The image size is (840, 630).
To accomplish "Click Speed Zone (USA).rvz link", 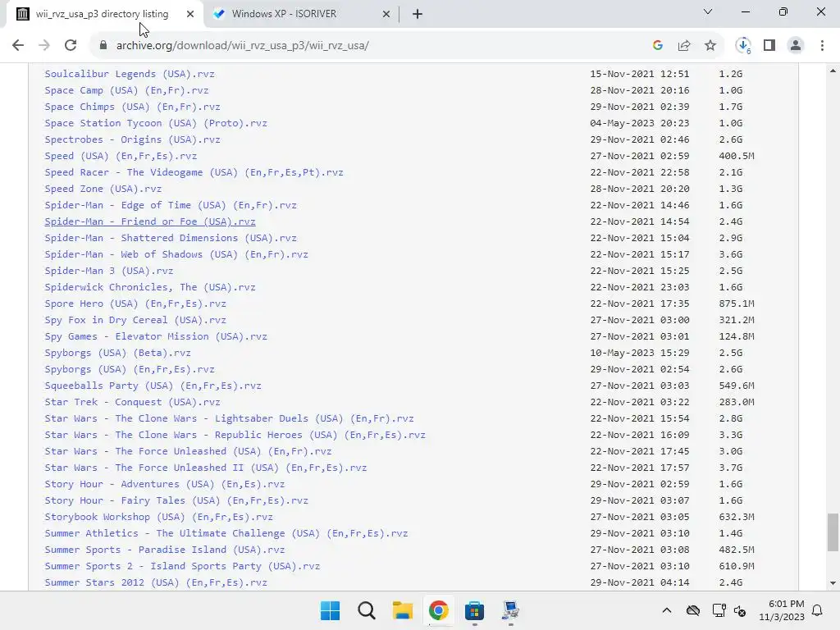I will [103, 189].
